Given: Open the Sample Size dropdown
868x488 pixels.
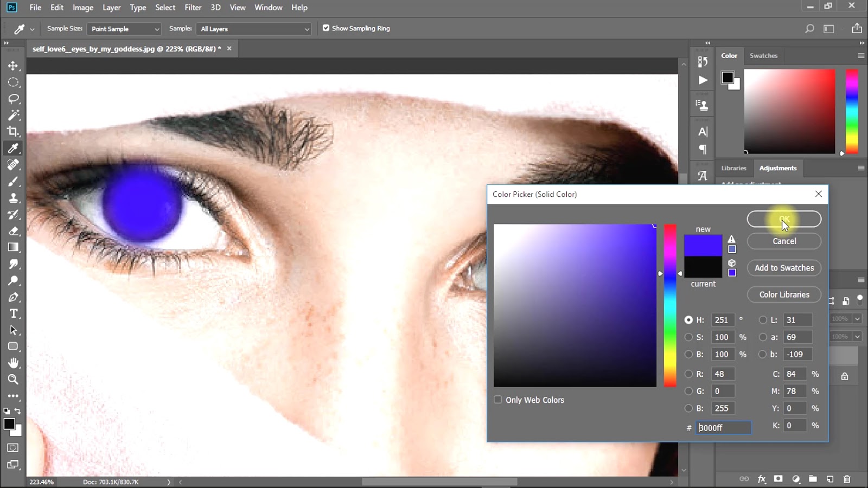Looking at the screenshot, I should [124, 28].
